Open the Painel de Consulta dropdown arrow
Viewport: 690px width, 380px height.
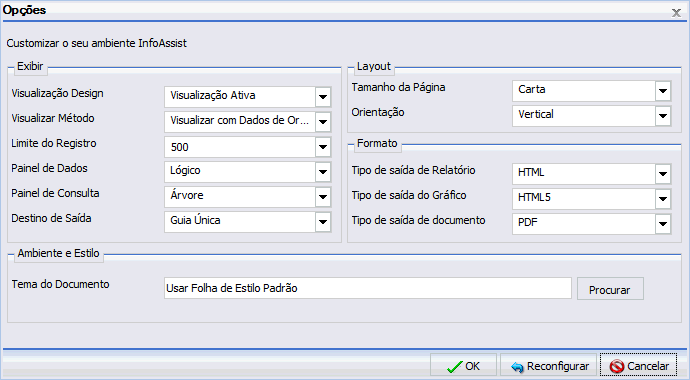323,197
